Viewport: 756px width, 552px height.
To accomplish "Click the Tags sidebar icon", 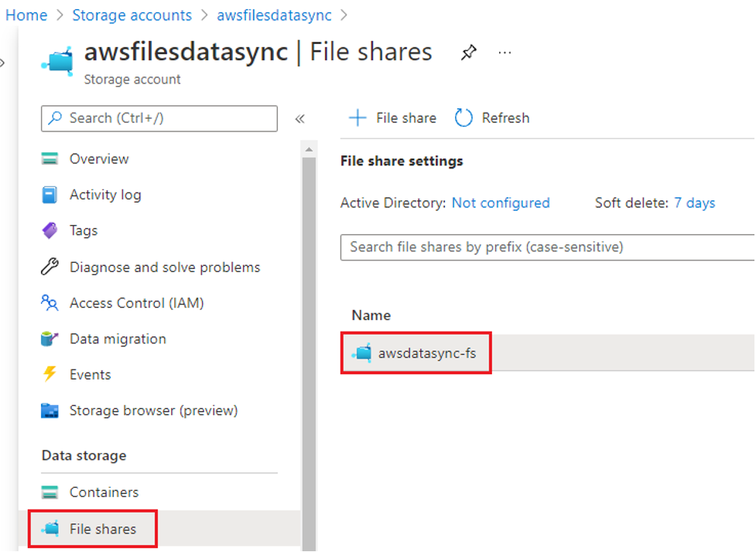I will [50, 230].
